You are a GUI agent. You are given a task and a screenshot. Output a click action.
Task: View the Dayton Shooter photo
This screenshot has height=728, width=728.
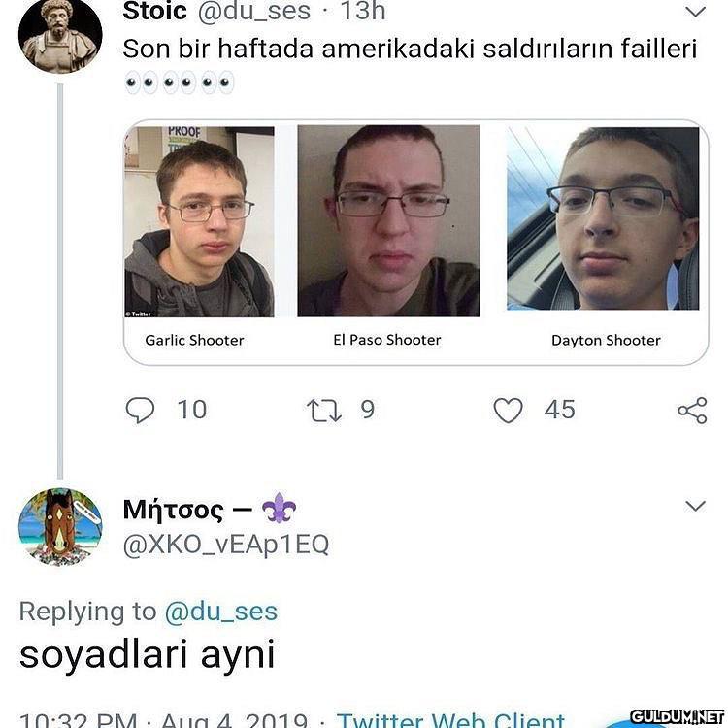(x=603, y=218)
